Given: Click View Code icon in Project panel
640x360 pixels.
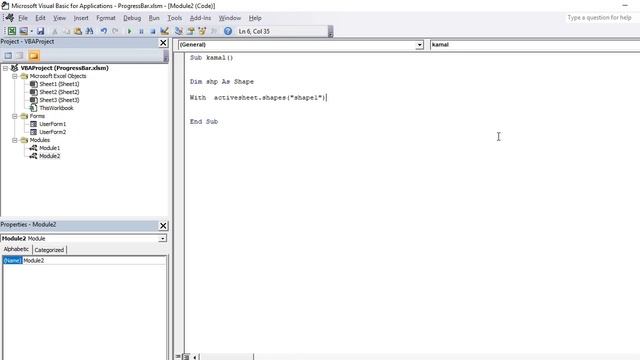Looking at the screenshot, I should point(8,56).
